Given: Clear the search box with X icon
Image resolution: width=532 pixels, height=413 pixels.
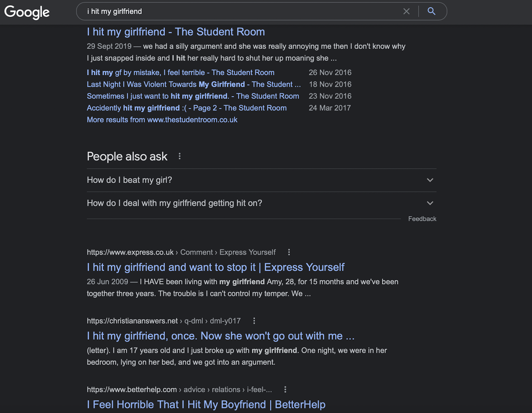Looking at the screenshot, I should tap(406, 11).
